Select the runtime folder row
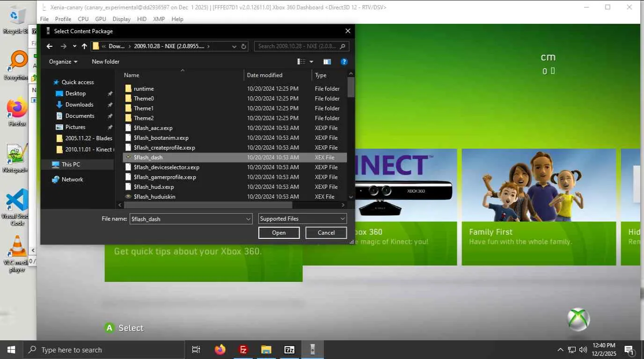This screenshot has height=359, width=644. pyautogui.click(x=234, y=89)
